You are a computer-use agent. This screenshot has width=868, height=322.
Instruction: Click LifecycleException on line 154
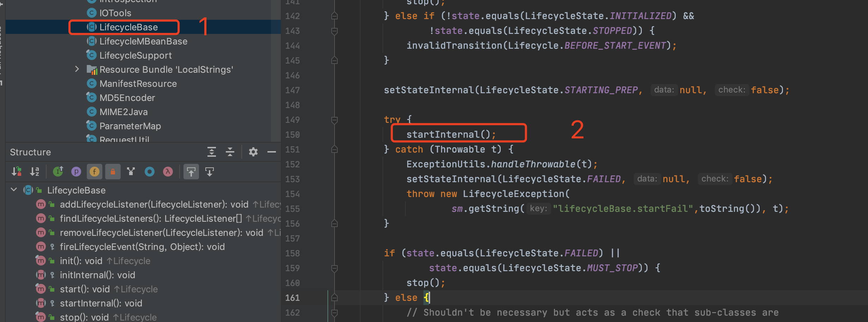[x=513, y=194]
